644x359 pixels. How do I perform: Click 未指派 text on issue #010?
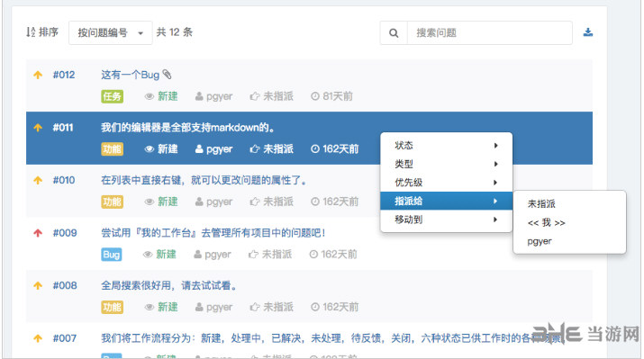tap(278, 202)
